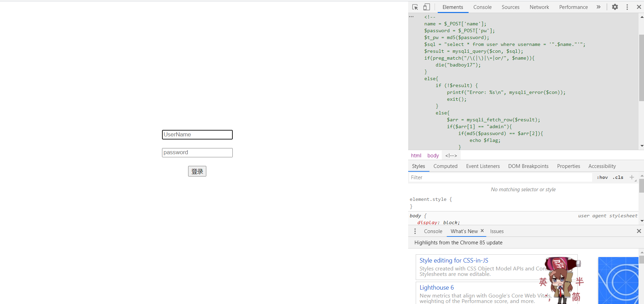Focus the Styles Filter field

click(x=500, y=178)
